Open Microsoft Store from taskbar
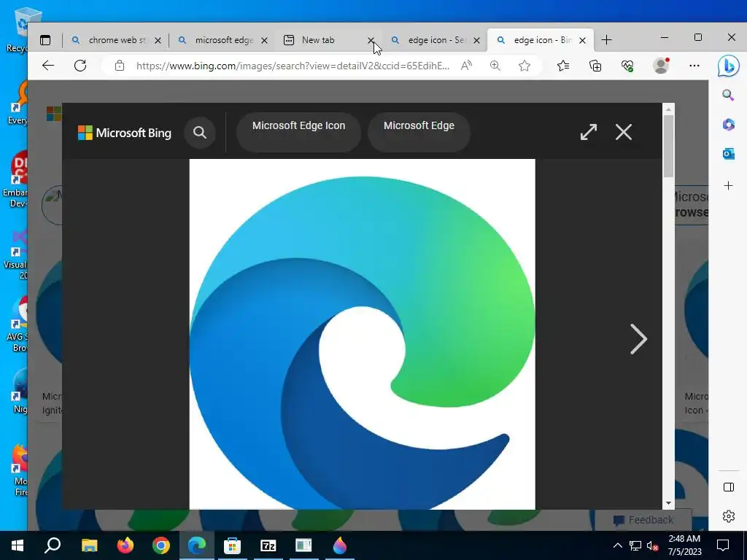Screen dimensions: 747x560 pyautogui.click(x=232, y=545)
